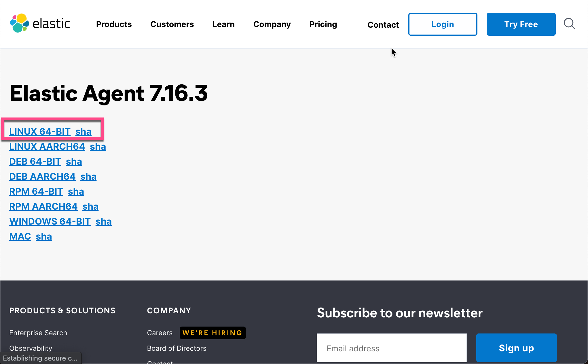Open the Careers page
The image size is (588, 364).
click(160, 333)
